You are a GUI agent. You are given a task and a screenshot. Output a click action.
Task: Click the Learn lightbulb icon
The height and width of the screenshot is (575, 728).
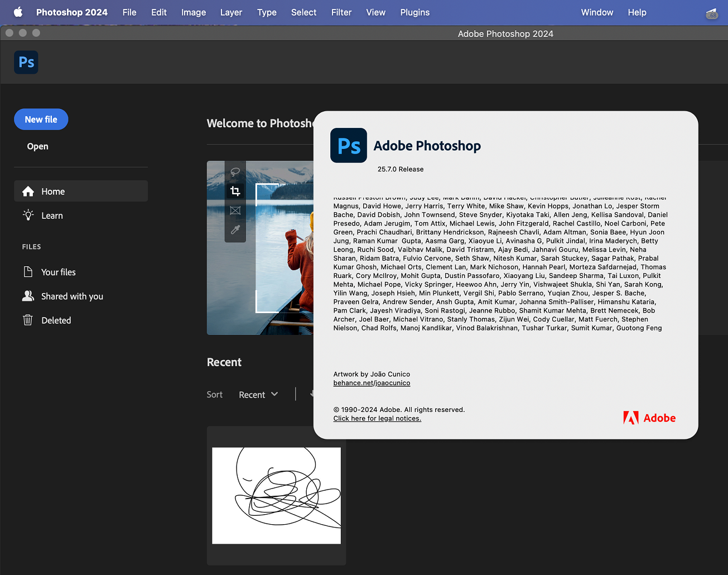tap(28, 215)
